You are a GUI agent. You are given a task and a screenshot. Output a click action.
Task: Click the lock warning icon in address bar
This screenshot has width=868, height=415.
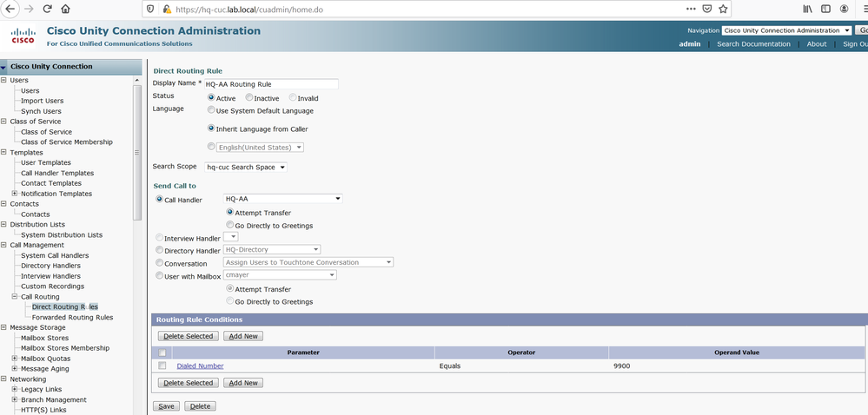167,9
